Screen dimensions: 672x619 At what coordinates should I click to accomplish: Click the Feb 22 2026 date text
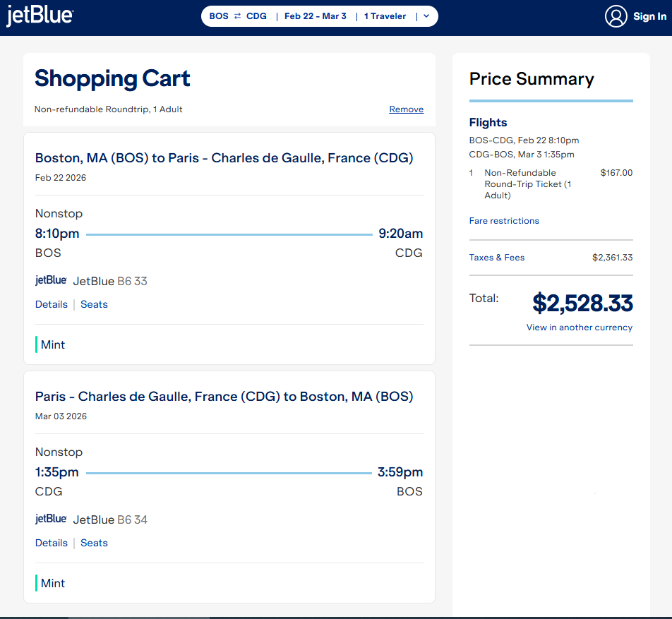click(61, 177)
